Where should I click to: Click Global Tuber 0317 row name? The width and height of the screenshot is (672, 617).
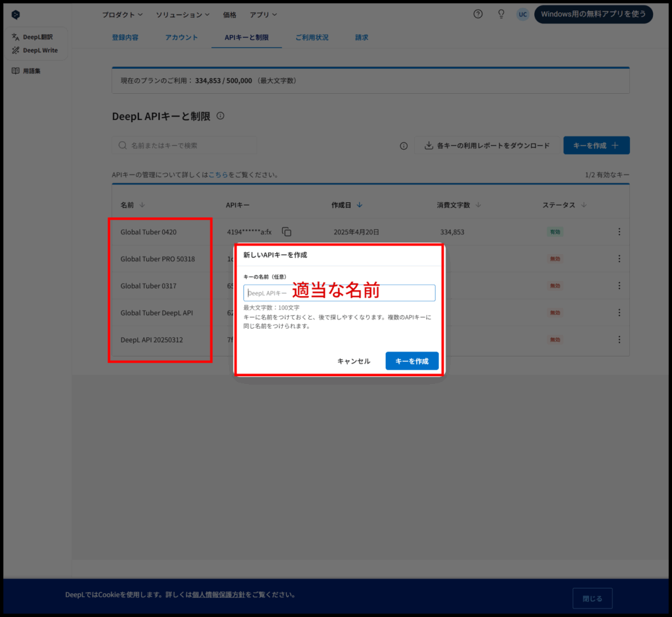pos(148,286)
